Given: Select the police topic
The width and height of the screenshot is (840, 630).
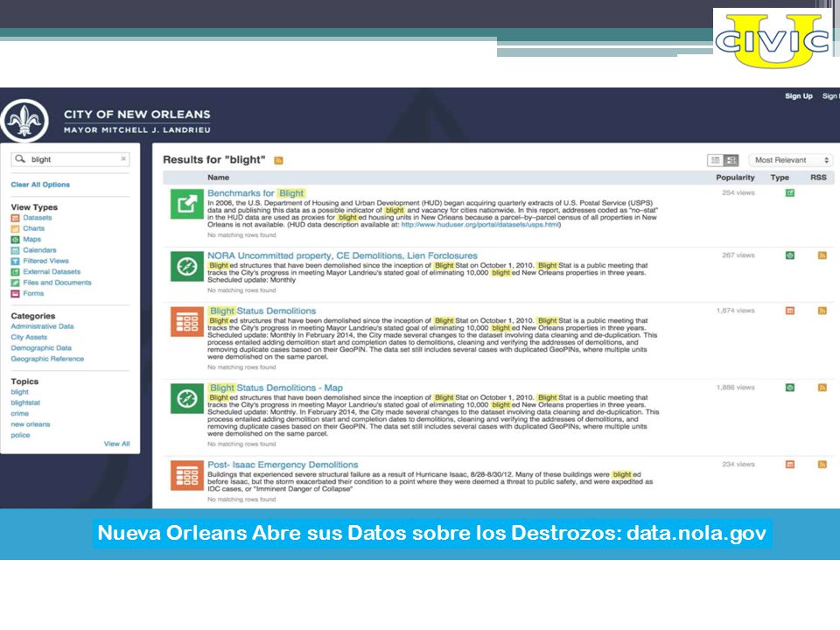Looking at the screenshot, I should (x=20, y=435).
